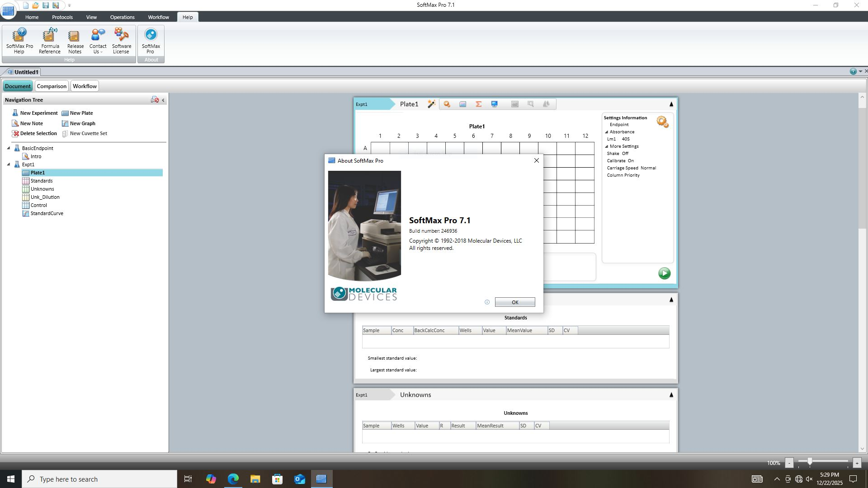868x488 pixels.
Task: Open the Contact Us dropdown
Action: pos(98,49)
